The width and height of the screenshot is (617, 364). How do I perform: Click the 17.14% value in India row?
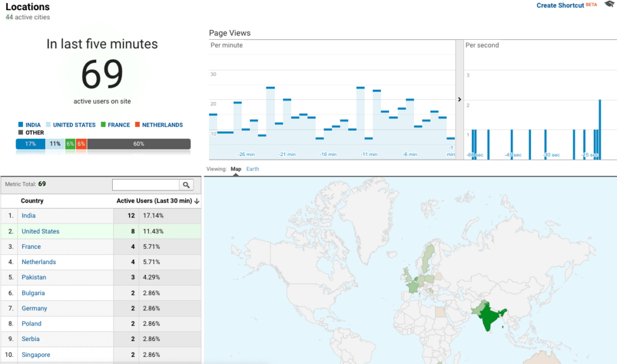[153, 216]
